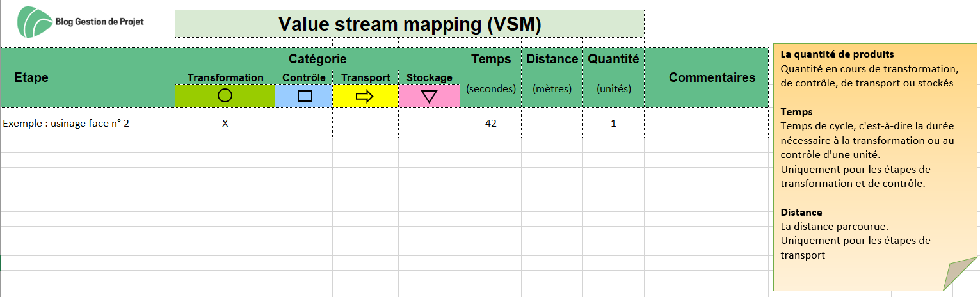The image size is (980, 297).
Task: Select the cell containing 42
Action: [x=491, y=123]
